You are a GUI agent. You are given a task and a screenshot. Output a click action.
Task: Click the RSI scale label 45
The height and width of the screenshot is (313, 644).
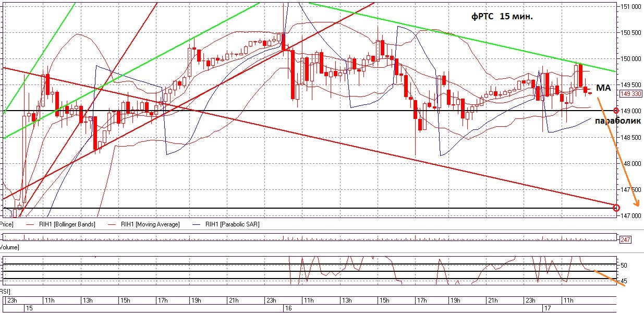click(x=623, y=282)
